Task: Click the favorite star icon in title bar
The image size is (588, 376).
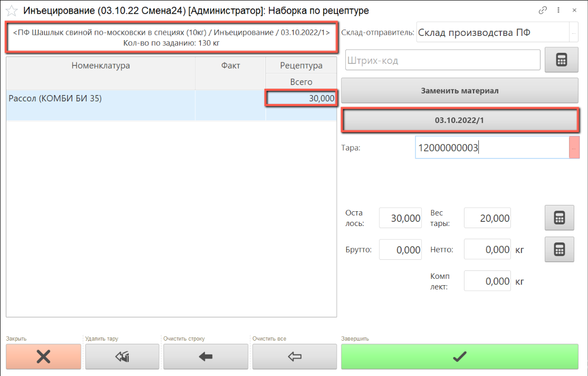Action: 11,11
